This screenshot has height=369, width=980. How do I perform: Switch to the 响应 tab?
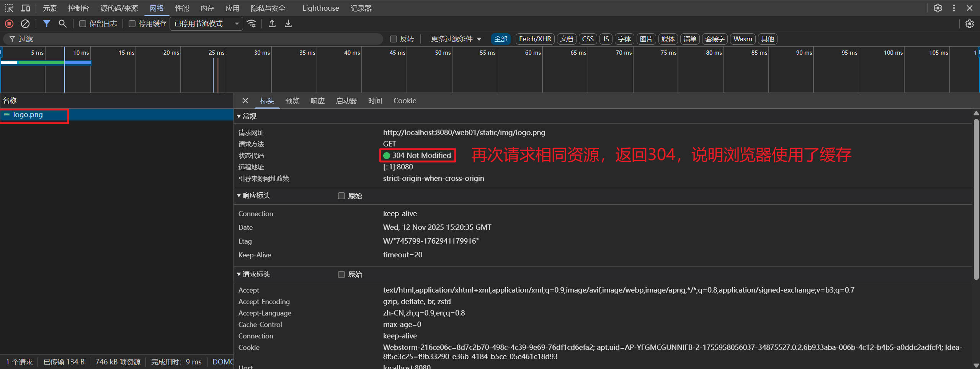317,101
